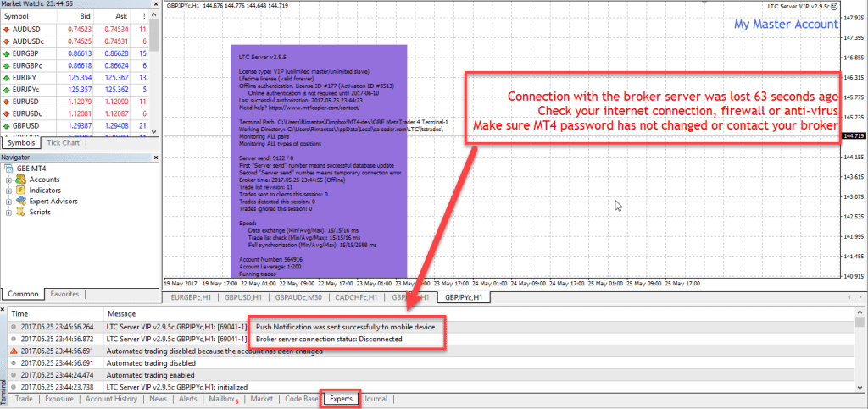Screen dimensions: 868x409
Task: Open the Account History tab
Action: tap(111, 399)
